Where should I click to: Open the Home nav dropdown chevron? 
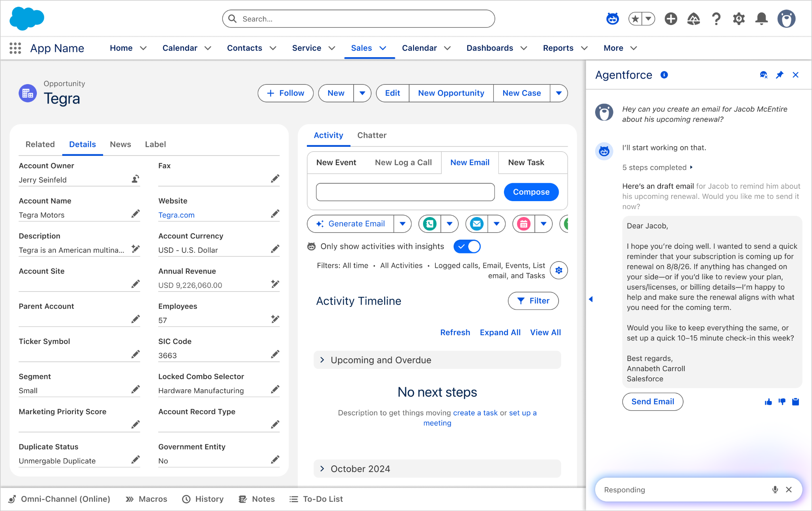[144, 48]
